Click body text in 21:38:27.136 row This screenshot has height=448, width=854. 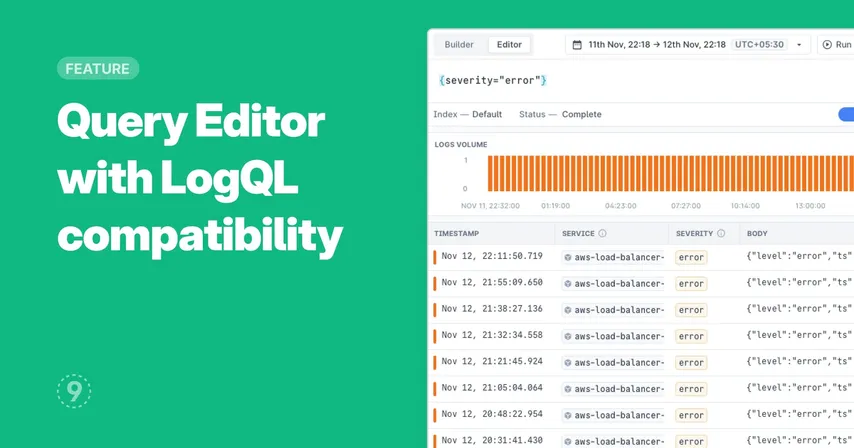(x=799, y=309)
